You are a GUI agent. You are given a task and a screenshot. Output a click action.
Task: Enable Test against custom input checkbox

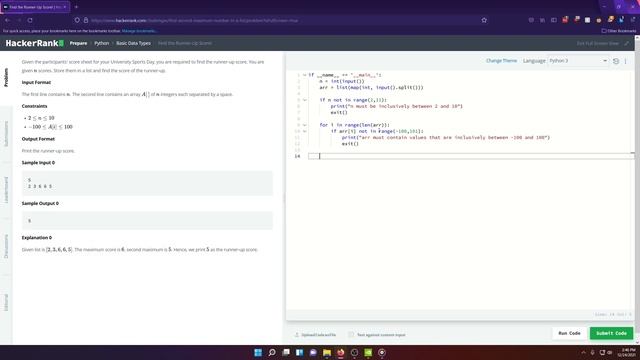click(x=351, y=335)
